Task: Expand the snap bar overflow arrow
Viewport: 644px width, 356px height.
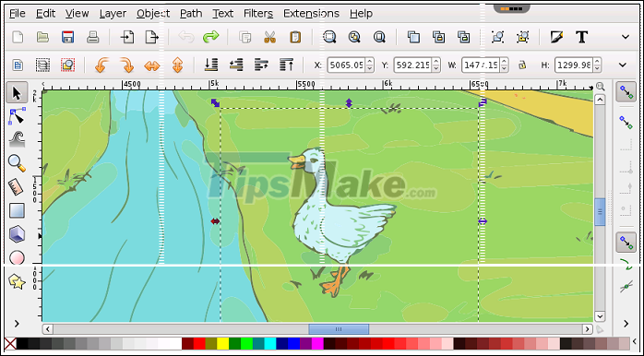Action: point(626,324)
